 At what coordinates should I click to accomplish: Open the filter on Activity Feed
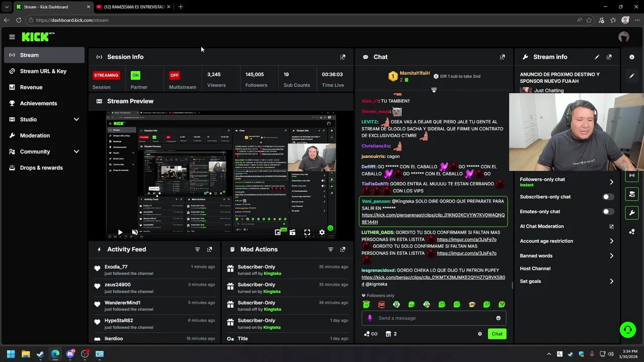pyautogui.click(x=197, y=249)
